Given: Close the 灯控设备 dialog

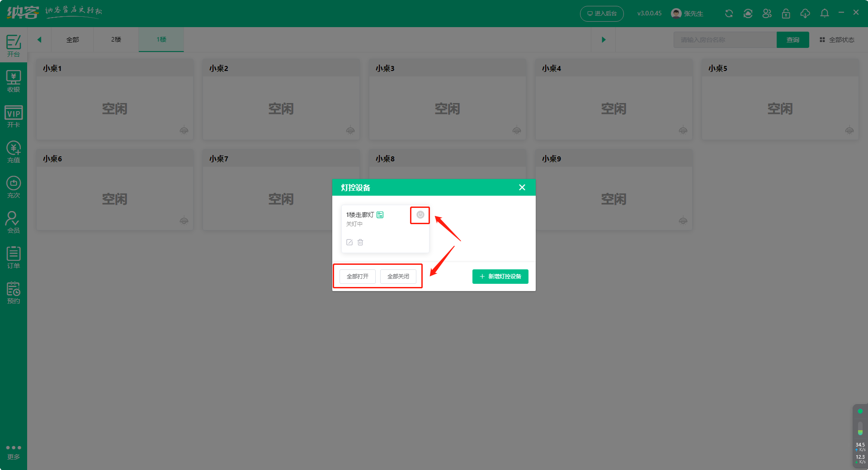Looking at the screenshot, I should (x=522, y=188).
